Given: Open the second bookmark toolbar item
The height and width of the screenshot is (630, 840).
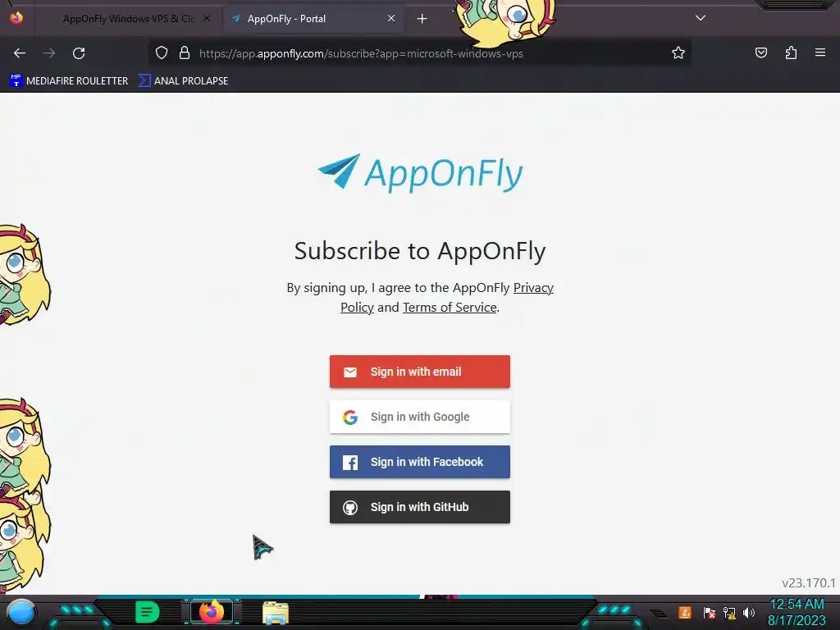Looking at the screenshot, I should (x=183, y=81).
